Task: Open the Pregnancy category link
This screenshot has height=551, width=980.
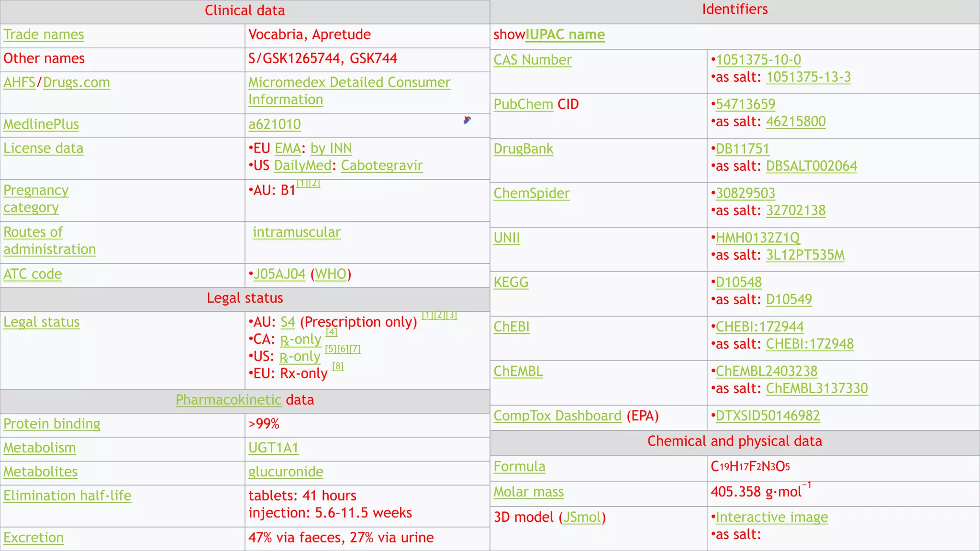Action: [x=36, y=199]
